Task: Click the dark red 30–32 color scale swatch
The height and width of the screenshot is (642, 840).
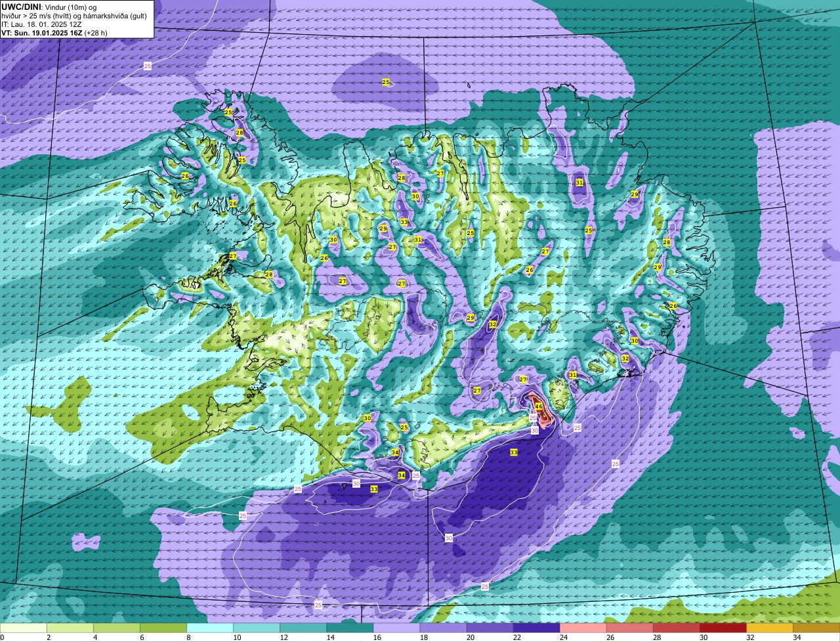Action: [723, 628]
